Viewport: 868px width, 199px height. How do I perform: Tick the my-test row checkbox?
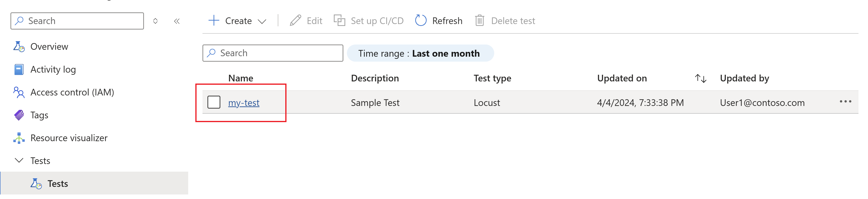[214, 102]
